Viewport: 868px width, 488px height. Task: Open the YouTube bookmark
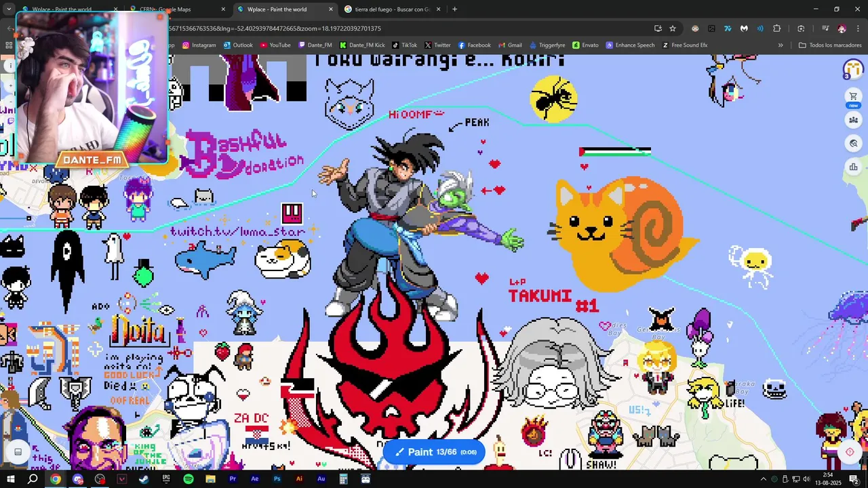[x=275, y=45]
